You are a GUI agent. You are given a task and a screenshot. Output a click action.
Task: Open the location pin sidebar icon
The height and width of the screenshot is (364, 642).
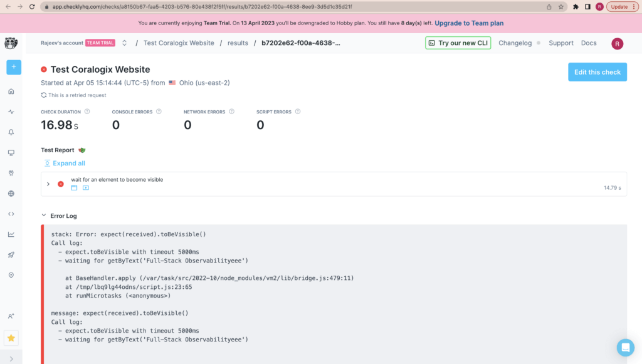coord(11,275)
